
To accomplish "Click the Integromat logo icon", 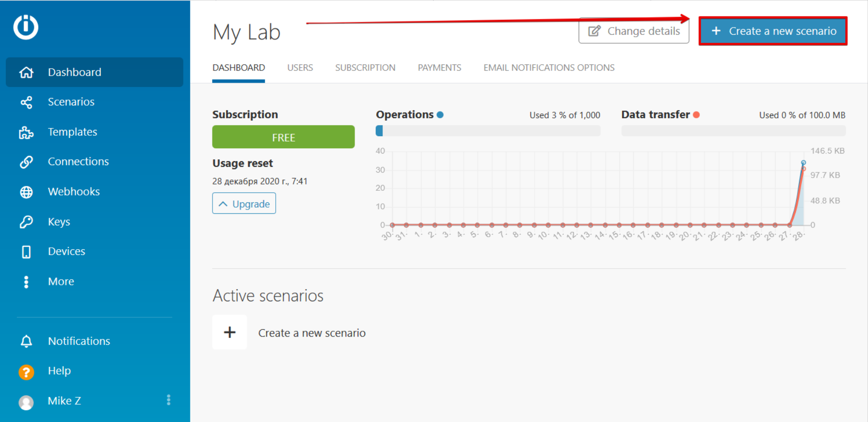I will [26, 27].
